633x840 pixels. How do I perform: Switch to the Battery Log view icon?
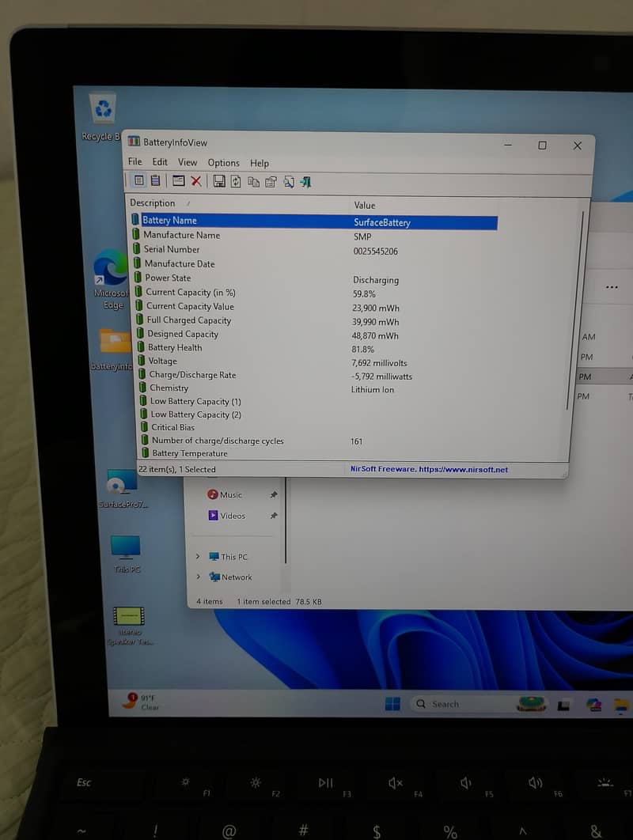[155, 180]
